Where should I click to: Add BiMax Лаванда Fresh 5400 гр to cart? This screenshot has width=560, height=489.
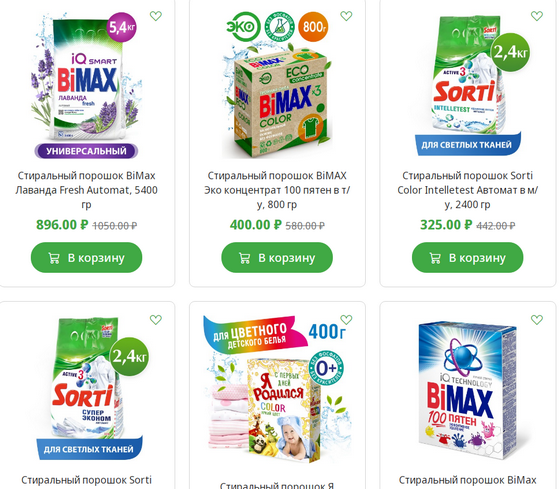(x=86, y=258)
